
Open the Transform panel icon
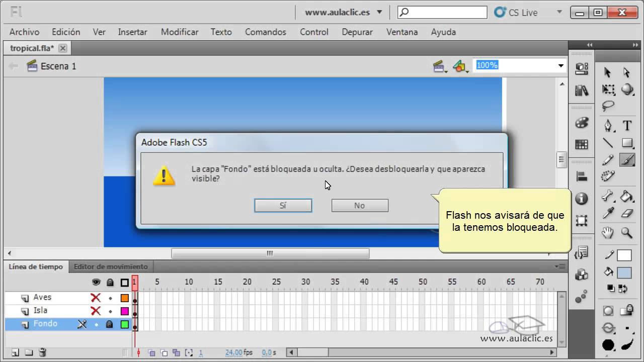pos(582,220)
